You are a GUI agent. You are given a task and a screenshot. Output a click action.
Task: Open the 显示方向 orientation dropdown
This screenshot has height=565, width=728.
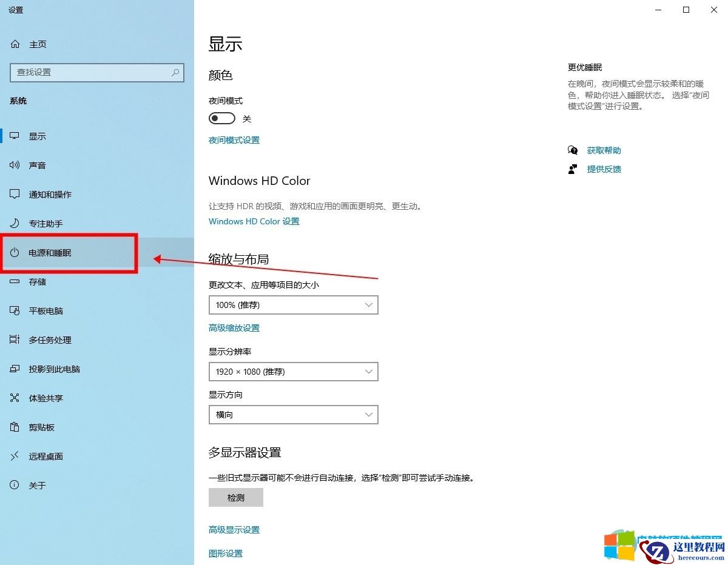(293, 415)
